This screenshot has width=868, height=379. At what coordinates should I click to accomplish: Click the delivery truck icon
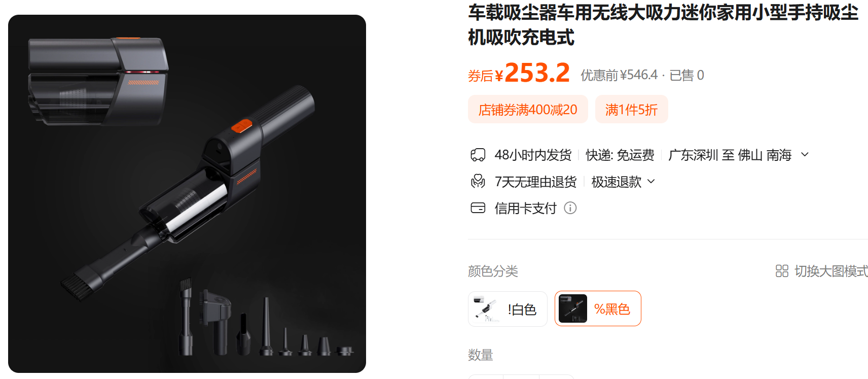coord(478,155)
